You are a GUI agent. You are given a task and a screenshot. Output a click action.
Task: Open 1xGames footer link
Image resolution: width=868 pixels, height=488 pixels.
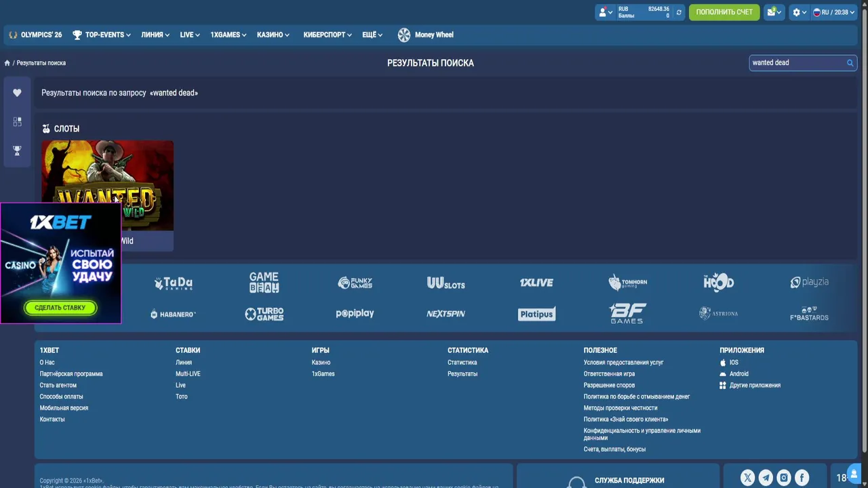pos(323,374)
